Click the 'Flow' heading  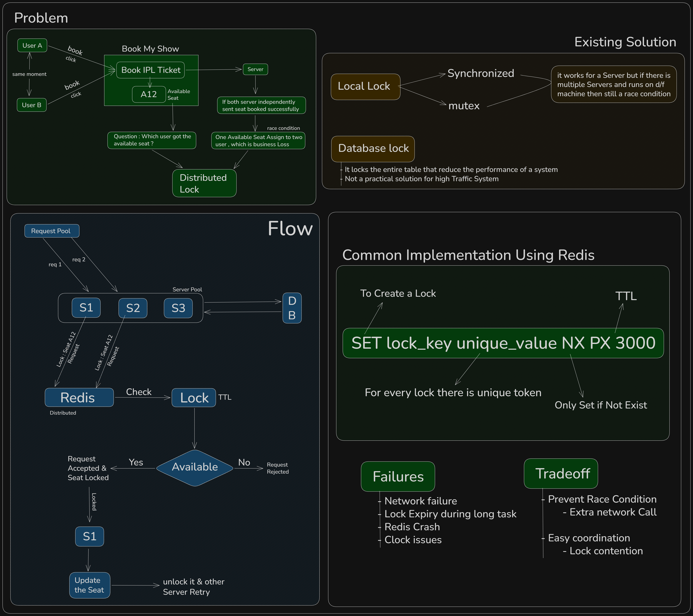click(290, 228)
